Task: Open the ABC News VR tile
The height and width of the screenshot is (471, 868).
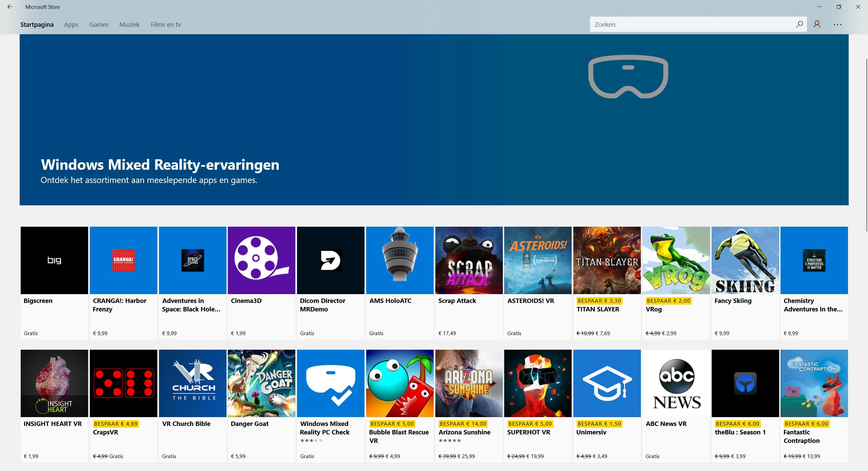Action: pyautogui.click(x=676, y=383)
